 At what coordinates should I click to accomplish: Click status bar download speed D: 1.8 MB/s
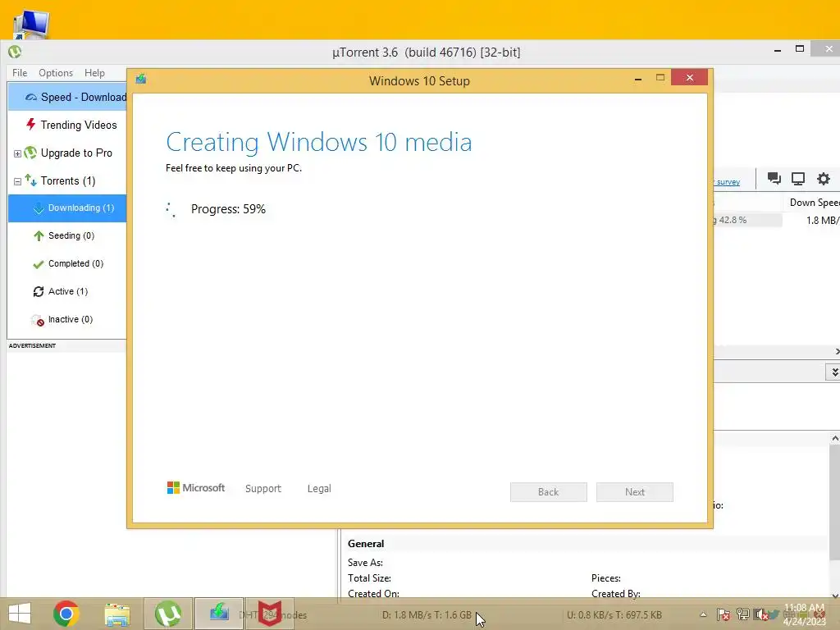click(x=427, y=615)
